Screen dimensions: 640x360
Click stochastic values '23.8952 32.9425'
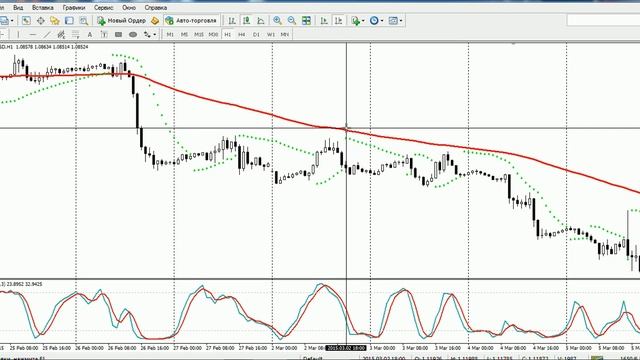click(x=25, y=284)
